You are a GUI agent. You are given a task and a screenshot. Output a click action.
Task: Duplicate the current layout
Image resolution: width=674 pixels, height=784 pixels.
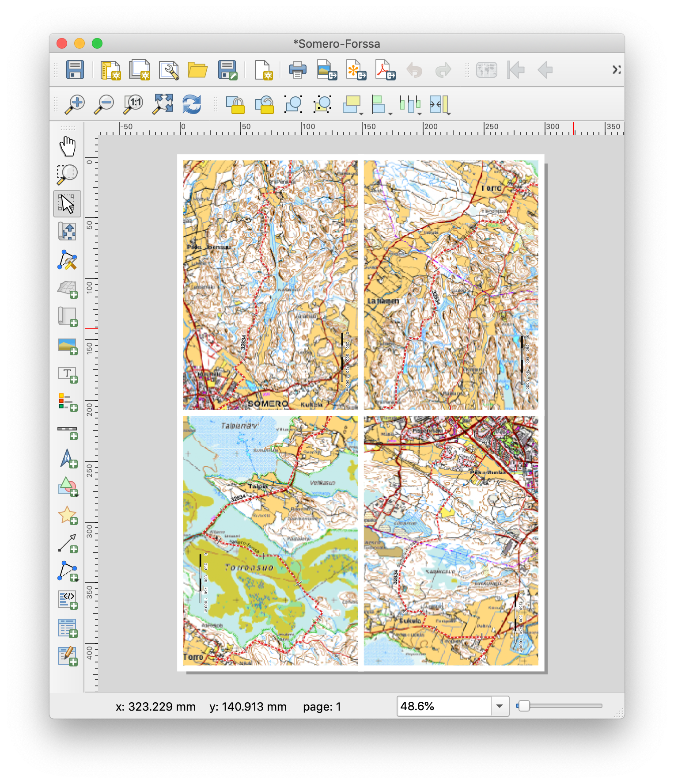coord(140,70)
